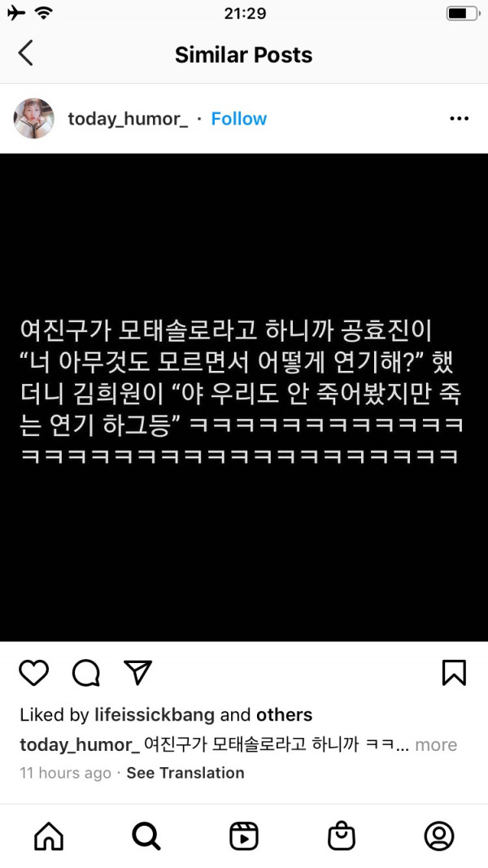Open lifeissickbang's profile from likes
The width and height of the screenshot is (488, 868).
pyautogui.click(x=155, y=715)
